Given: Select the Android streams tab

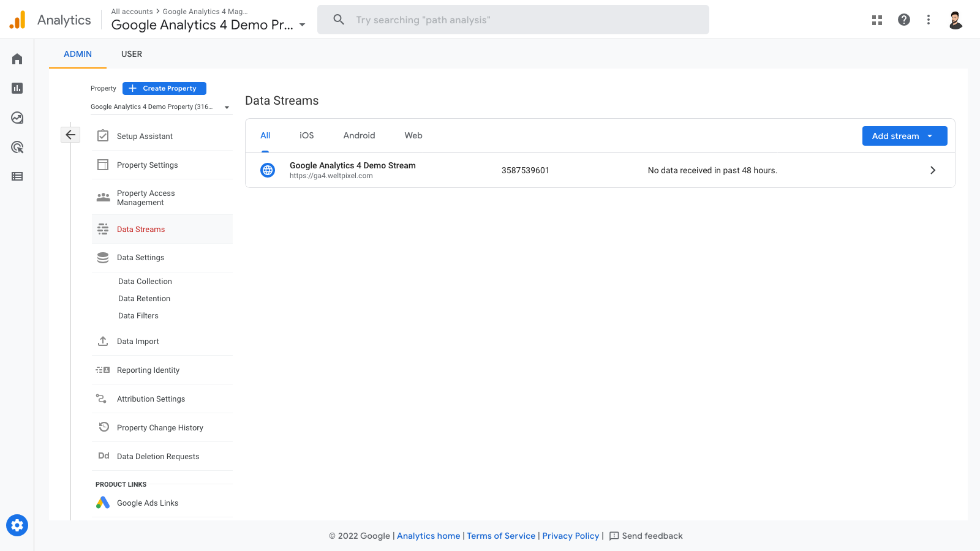Looking at the screenshot, I should tap(359, 135).
